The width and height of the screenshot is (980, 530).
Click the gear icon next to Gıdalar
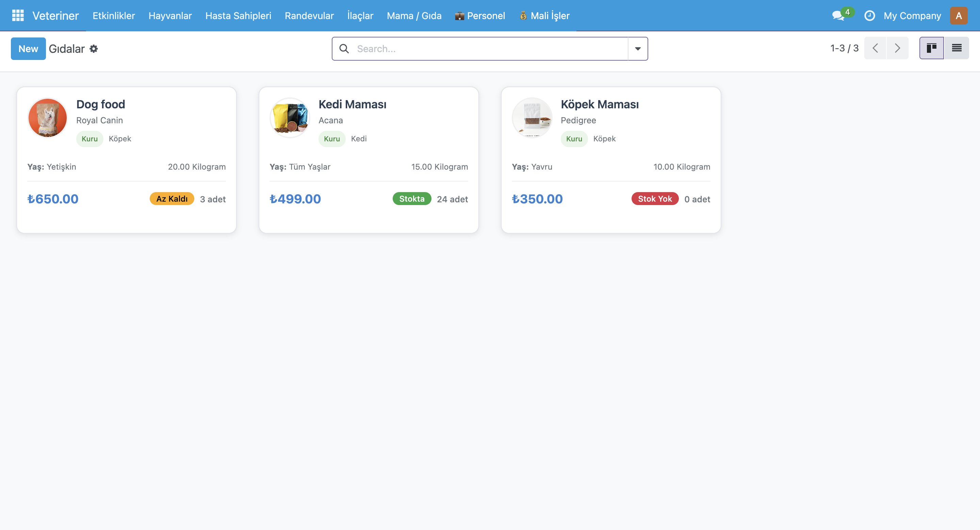(x=94, y=49)
